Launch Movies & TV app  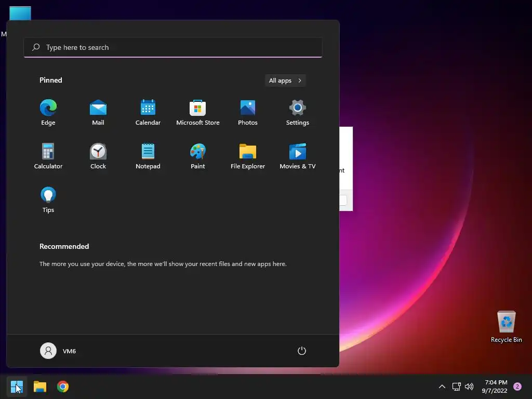(x=298, y=156)
